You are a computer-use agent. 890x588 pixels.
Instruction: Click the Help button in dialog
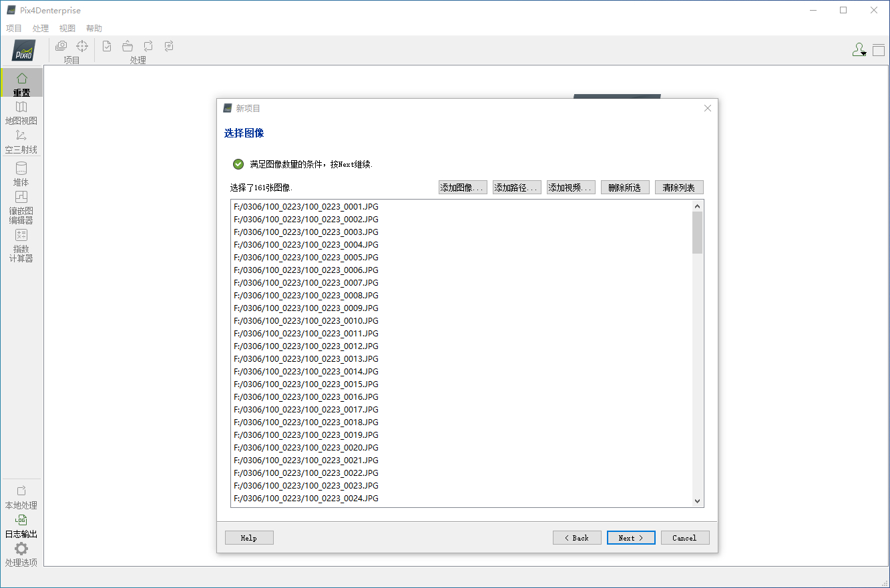pyautogui.click(x=249, y=538)
